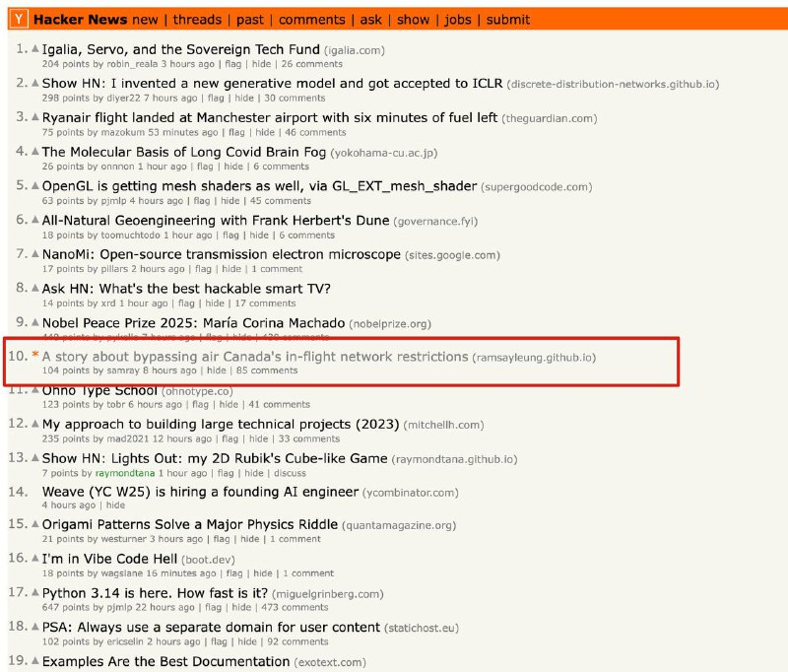Open the Weave founding AI engineer job post
This screenshot has width=788, height=672.
coord(200,492)
